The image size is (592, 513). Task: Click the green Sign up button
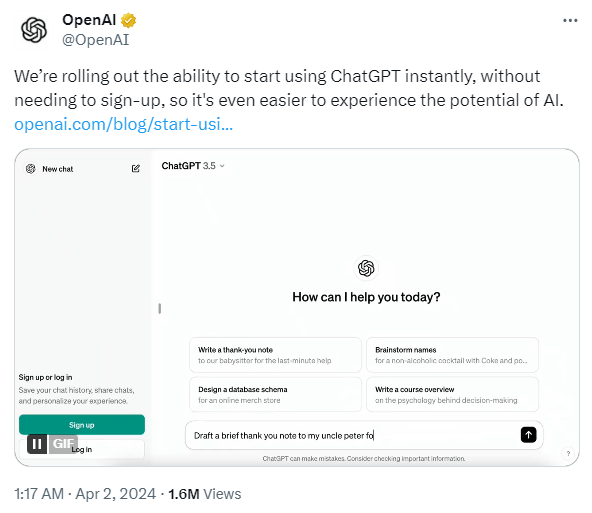[x=82, y=425]
